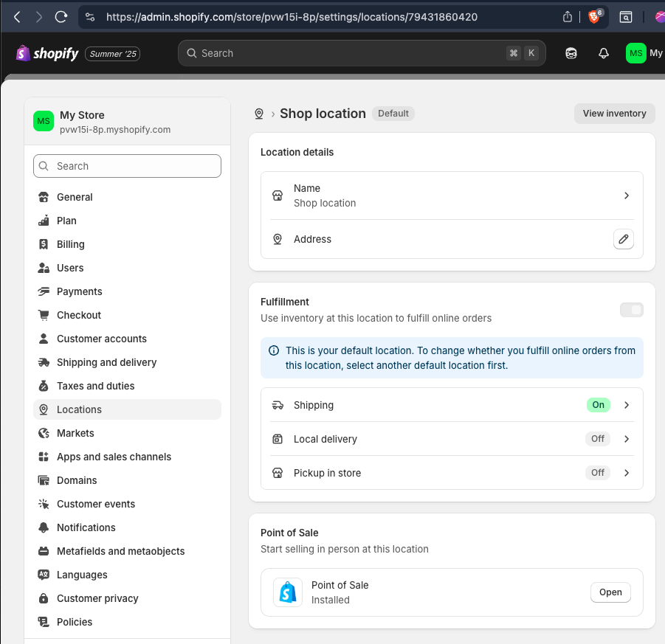This screenshot has height=644, width=665.
Task: Toggle the Fulfillment switch
Action: pos(631,310)
